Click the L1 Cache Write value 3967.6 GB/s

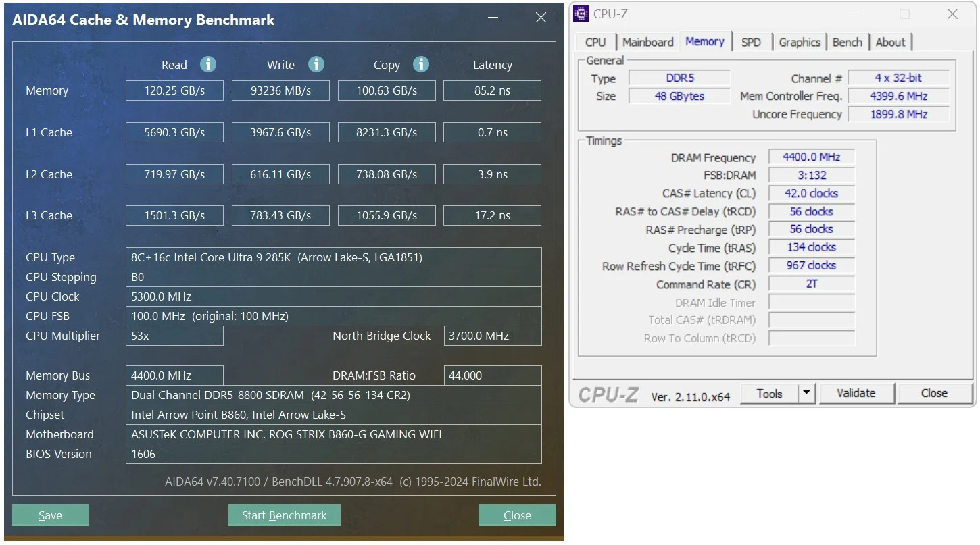click(280, 132)
